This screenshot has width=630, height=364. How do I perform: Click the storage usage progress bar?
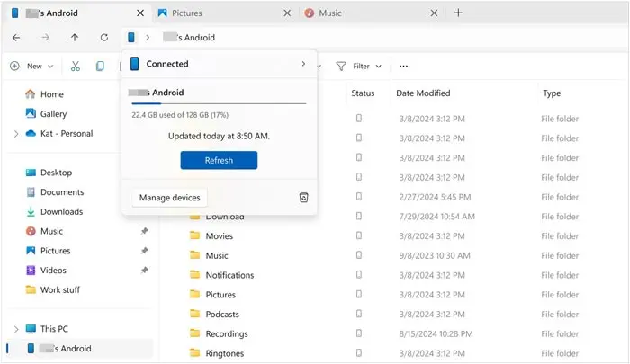pos(219,103)
